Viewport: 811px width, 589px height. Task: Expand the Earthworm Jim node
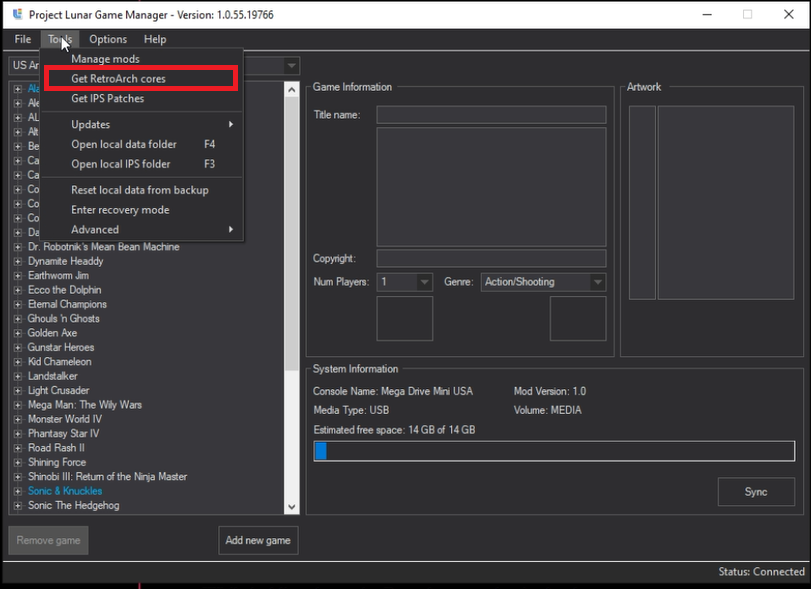[x=18, y=276]
